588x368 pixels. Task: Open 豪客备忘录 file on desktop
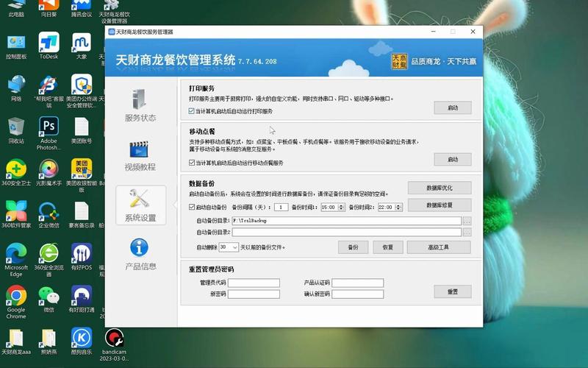(82, 214)
